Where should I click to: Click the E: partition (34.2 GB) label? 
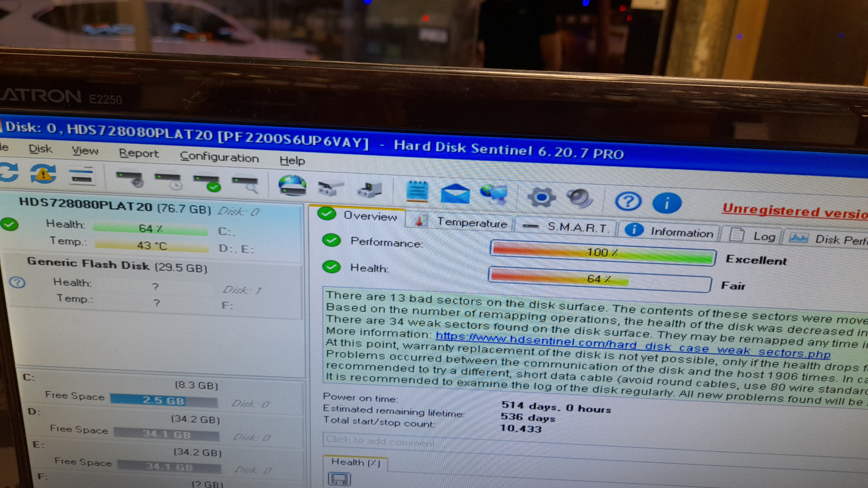[198, 452]
